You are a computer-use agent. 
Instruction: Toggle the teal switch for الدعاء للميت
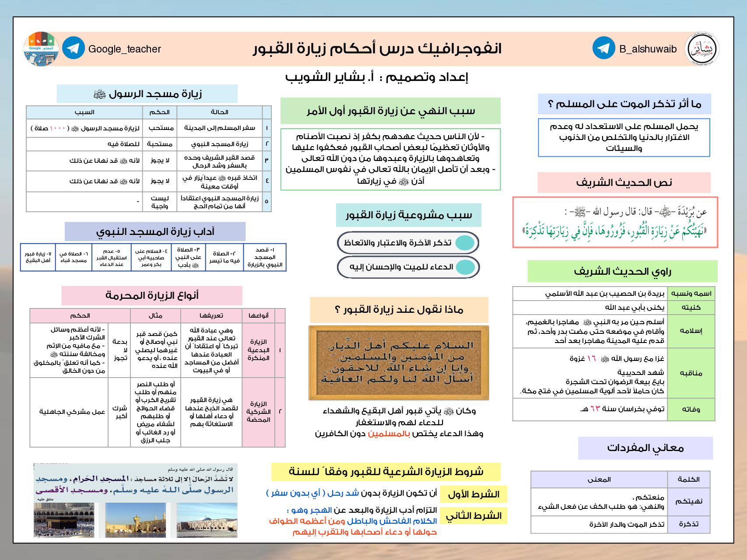pyautogui.click(x=465, y=267)
